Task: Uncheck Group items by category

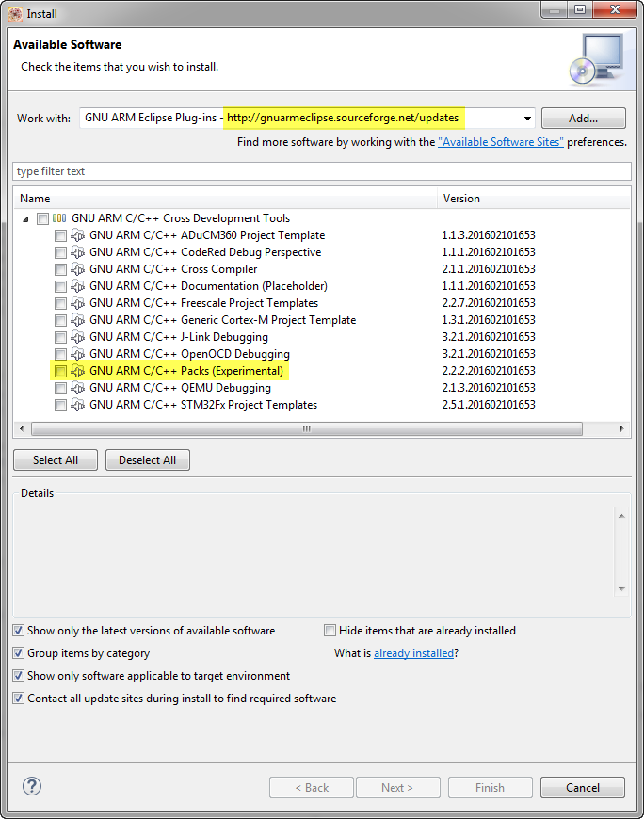Action: click(20, 653)
